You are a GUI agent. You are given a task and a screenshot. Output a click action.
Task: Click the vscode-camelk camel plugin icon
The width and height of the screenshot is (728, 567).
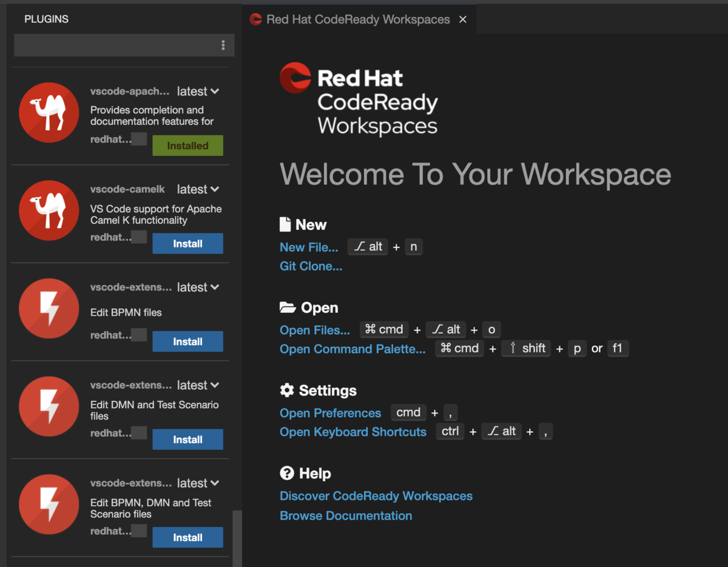(x=49, y=210)
